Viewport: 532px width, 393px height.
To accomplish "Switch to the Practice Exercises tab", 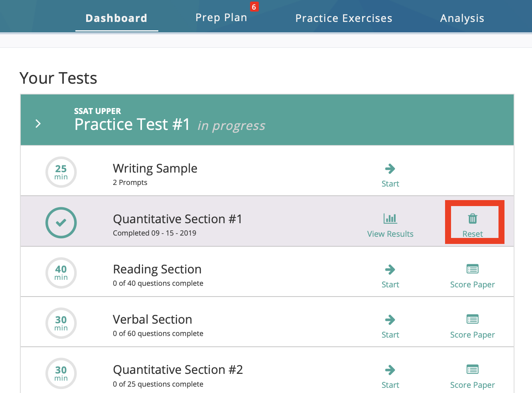I will [343, 18].
